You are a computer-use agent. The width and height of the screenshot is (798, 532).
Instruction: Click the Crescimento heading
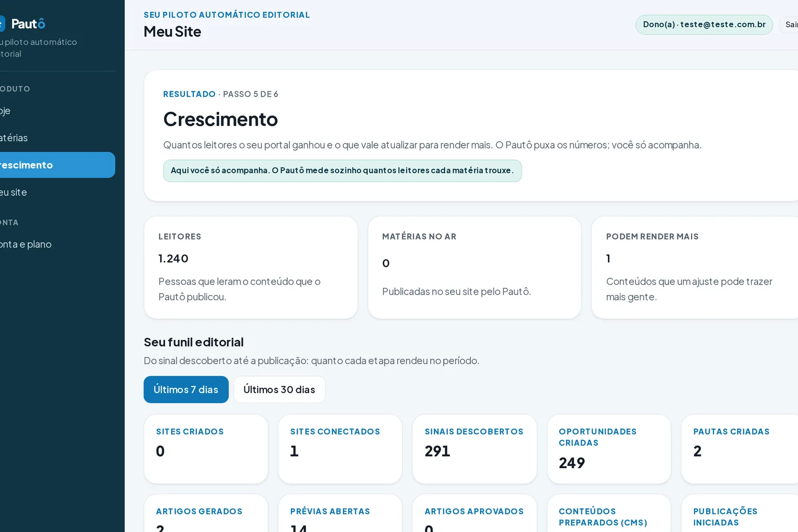click(221, 119)
